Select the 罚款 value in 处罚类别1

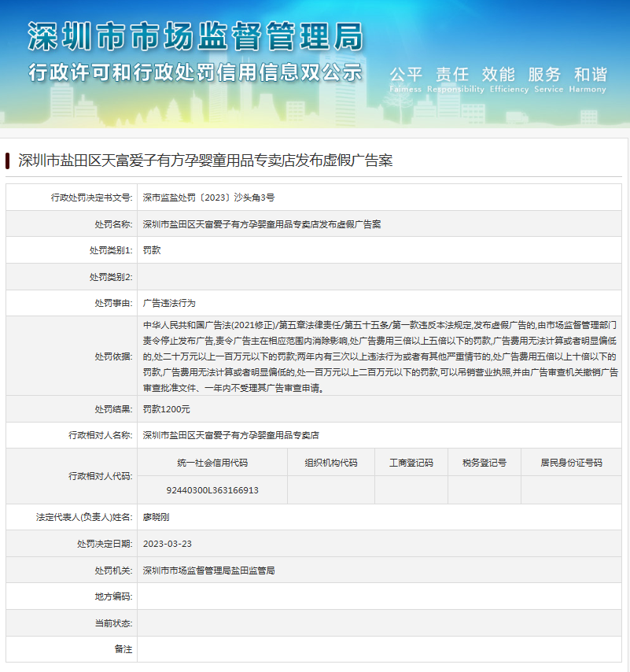coord(152,250)
